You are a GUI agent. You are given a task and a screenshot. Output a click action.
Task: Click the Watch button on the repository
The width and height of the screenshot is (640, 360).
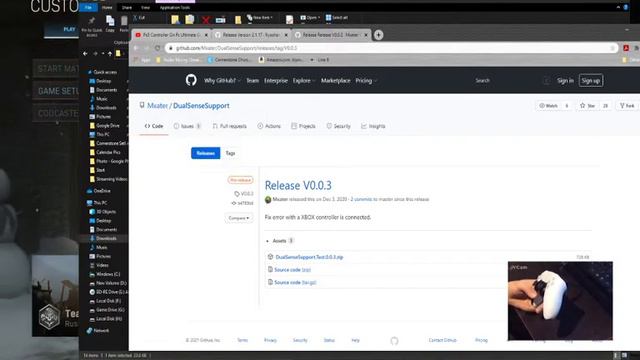point(548,106)
